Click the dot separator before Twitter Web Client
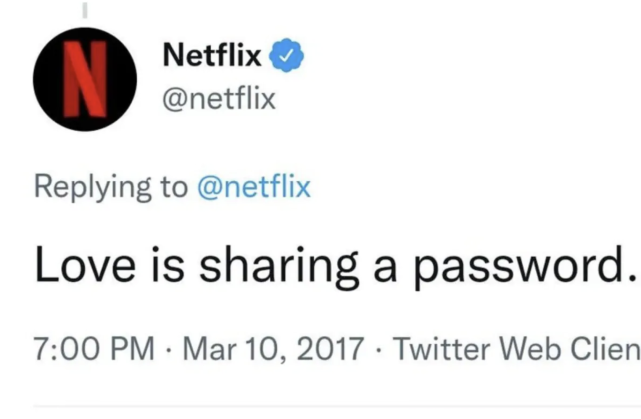Viewport: 641px width, 419px height. 379,350
